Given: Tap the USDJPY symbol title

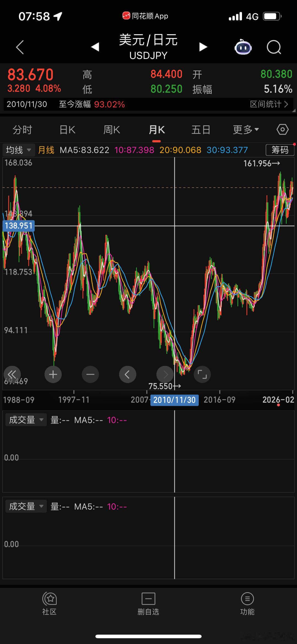Looking at the screenshot, I should coord(148,56).
